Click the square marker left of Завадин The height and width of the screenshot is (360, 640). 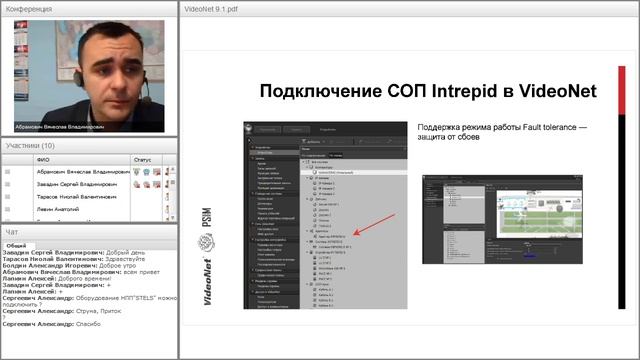tap(7, 184)
